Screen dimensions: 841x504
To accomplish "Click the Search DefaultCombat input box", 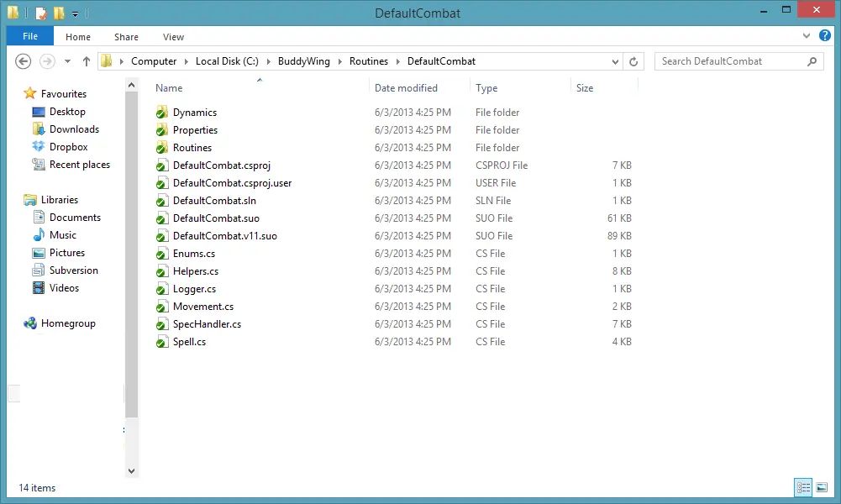I will point(729,61).
